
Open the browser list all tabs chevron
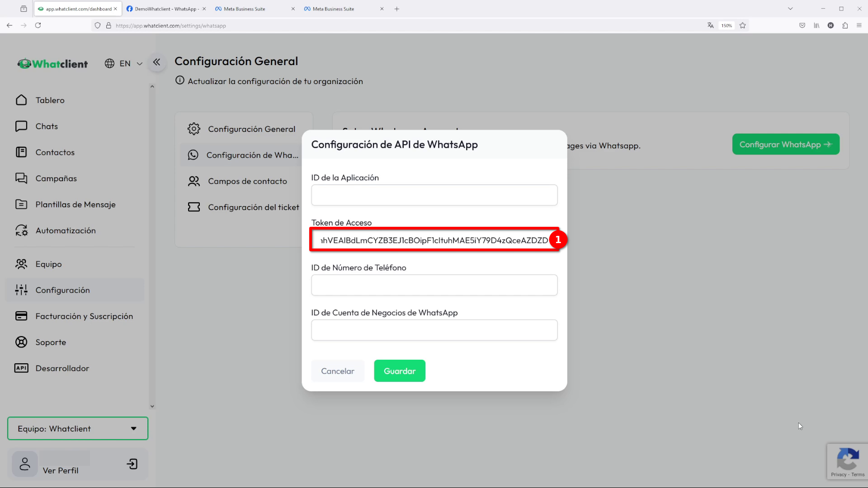[790, 9]
